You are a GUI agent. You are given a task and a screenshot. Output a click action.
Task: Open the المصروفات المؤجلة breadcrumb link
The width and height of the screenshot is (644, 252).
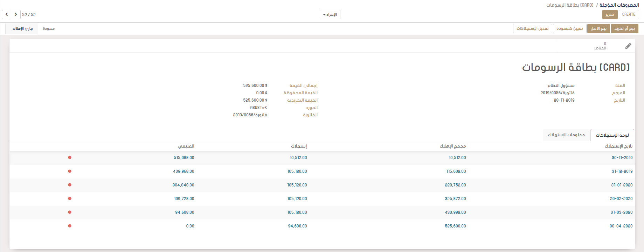(x=619, y=5)
